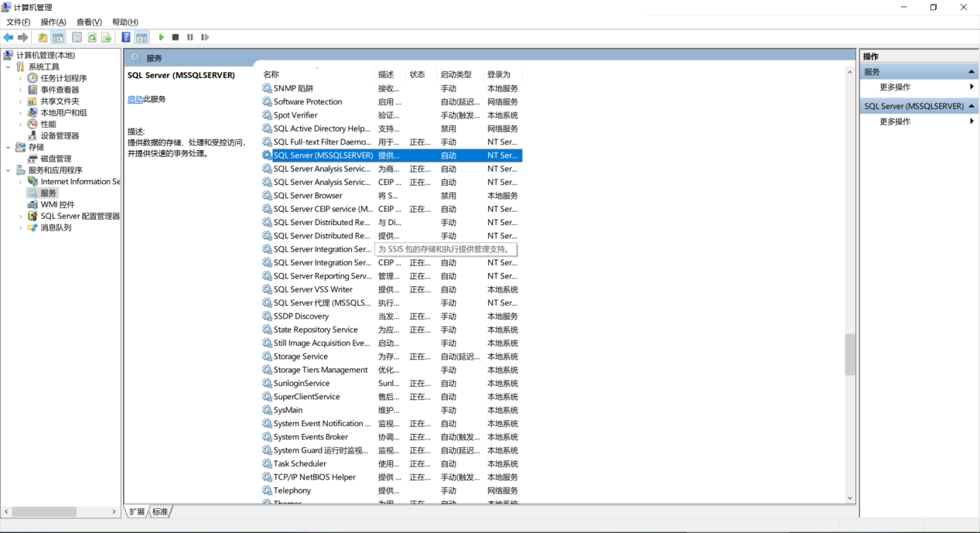Open the 操作(A) menu
The image size is (980, 533).
coord(53,22)
